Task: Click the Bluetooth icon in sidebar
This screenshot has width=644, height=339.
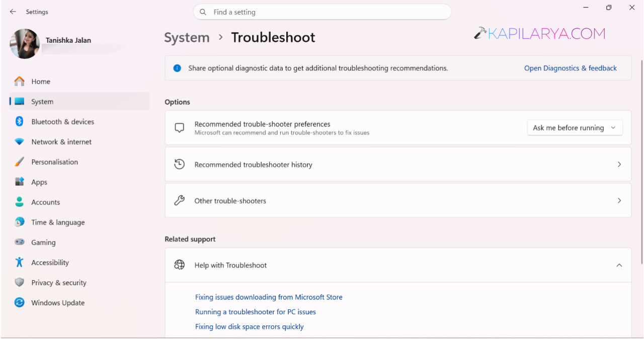Action: click(19, 121)
